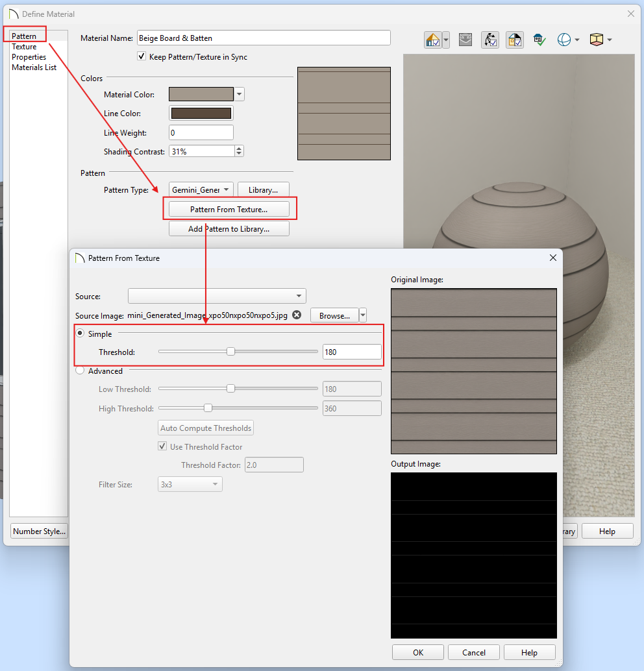Image resolution: width=644 pixels, height=671 pixels.
Task: Click the house with green checkmark icon
Action: click(x=539, y=40)
